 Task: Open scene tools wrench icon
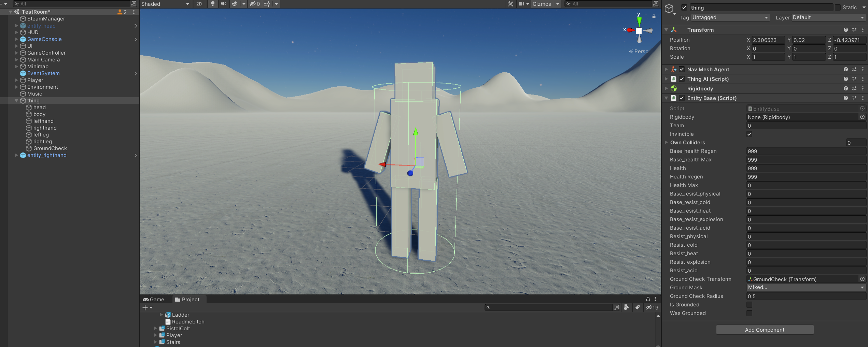click(x=510, y=4)
